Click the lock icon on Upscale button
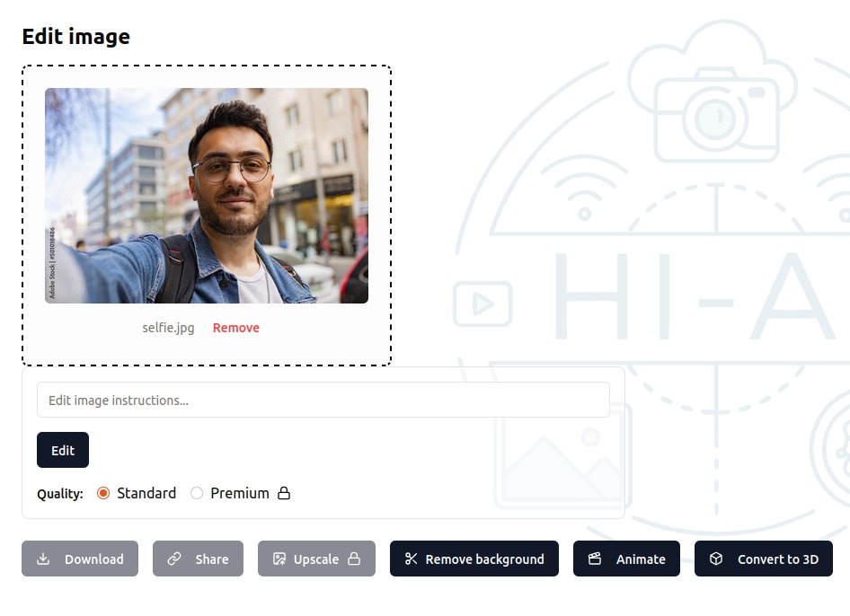 click(354, 559)
